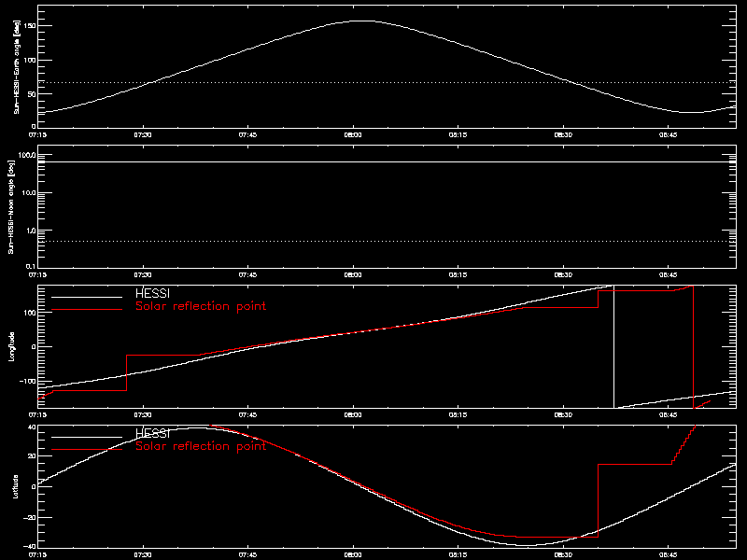Select Solar reflection point legend in Longitude panel
The image size is (747, 560).
pyautogui.click(x=201, y=306)
